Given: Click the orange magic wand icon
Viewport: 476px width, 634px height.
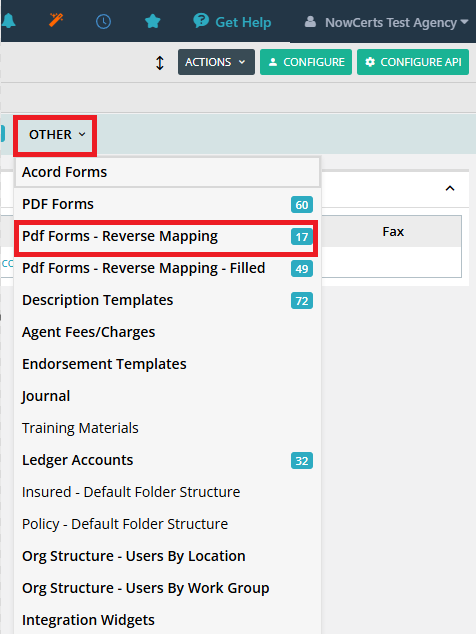Looking at the screenshot, I should coord(56,20).
